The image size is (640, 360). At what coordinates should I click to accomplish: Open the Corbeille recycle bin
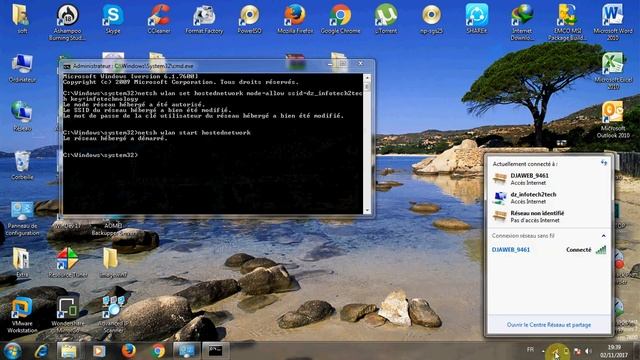pyautogui.click(x=22, y=165)
